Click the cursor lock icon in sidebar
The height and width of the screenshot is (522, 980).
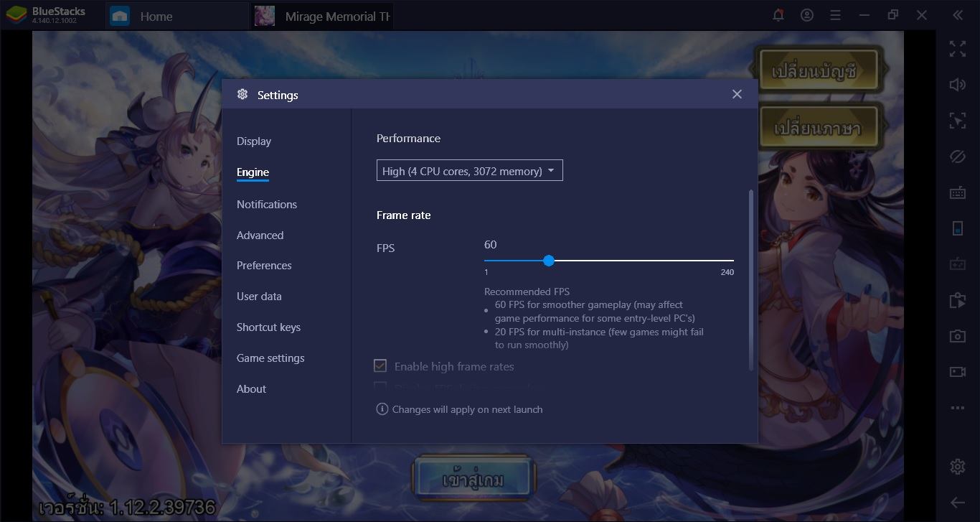point(958,121)
